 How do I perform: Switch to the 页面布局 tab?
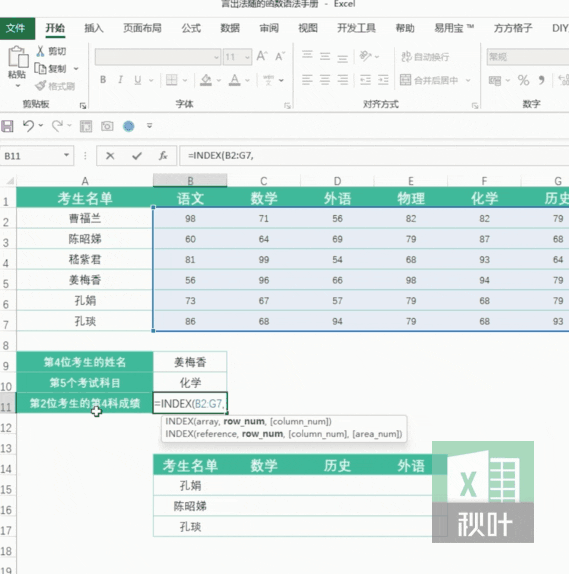142,28
